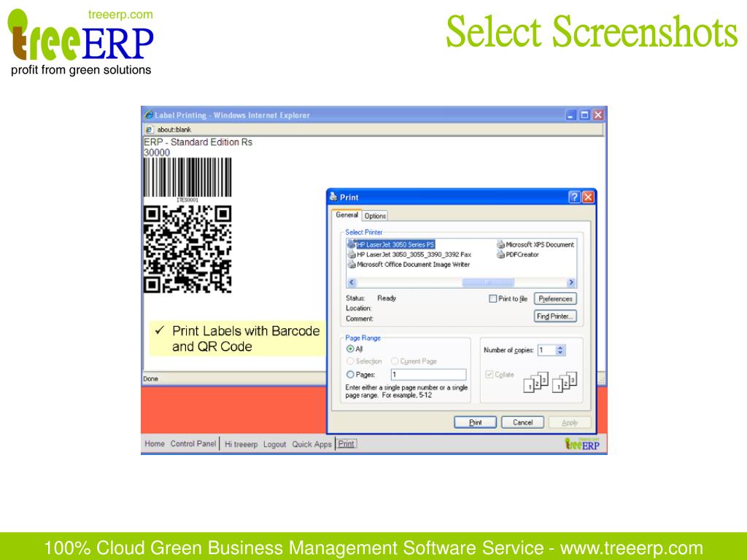Select the Current Page radio option
The height and width of the screenshot is (560, 747).
coord(395,361)
